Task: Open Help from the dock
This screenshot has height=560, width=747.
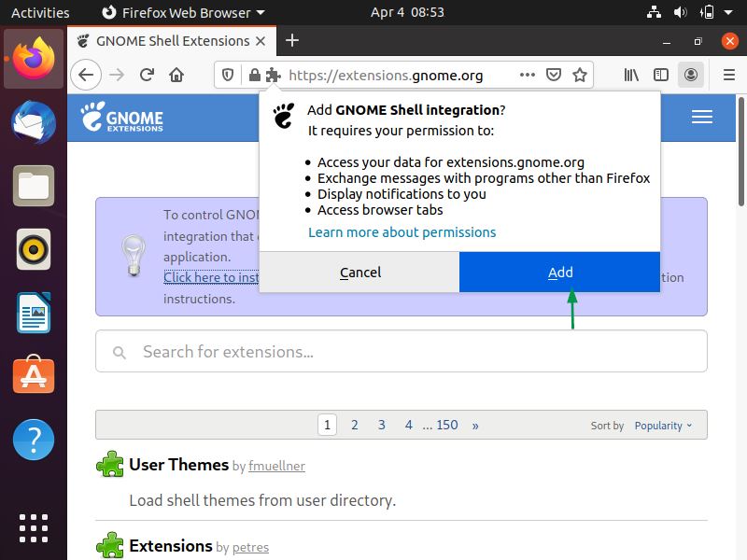Action: pos(34,440)
